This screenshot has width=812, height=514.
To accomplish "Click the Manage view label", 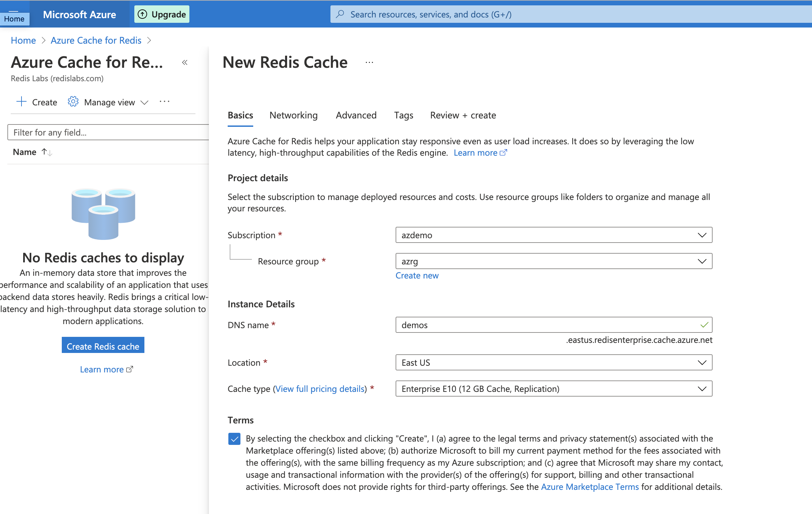I will (x=109, y=102).
